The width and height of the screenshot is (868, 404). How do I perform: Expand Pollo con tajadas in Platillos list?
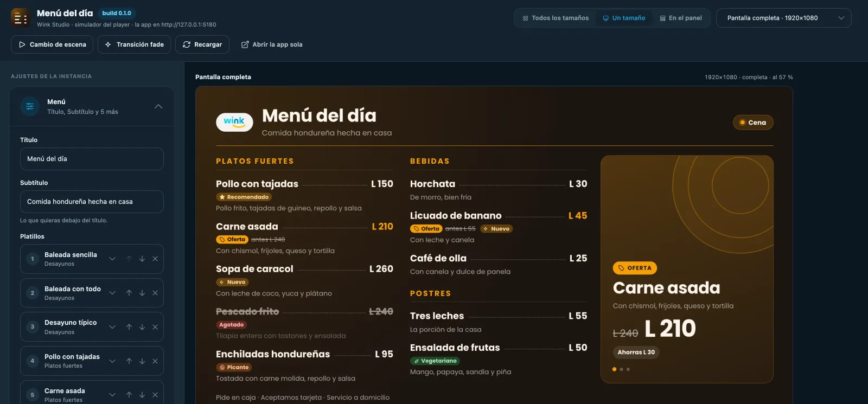pyautogui.click(x=112, y=361)
